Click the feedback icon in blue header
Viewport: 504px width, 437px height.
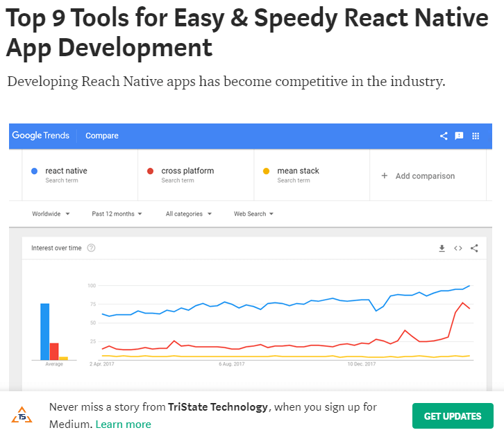click(459, 136)
